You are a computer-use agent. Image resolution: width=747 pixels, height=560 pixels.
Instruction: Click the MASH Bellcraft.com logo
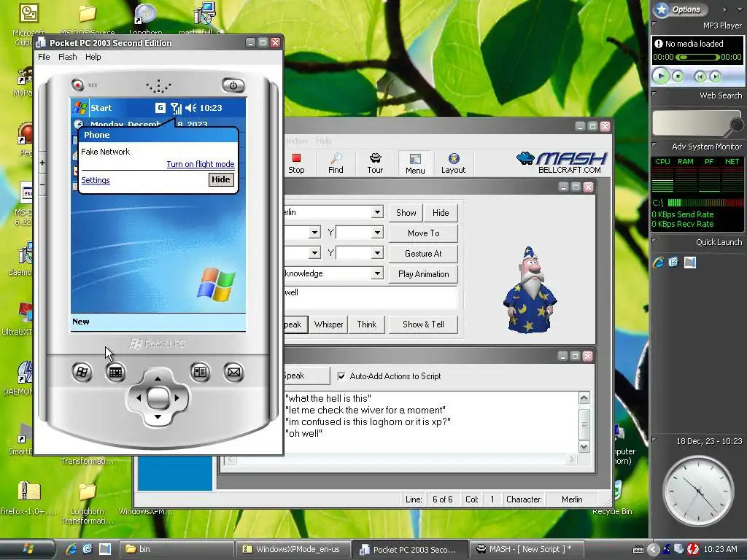pyautogui.click(x=562, y=163)
